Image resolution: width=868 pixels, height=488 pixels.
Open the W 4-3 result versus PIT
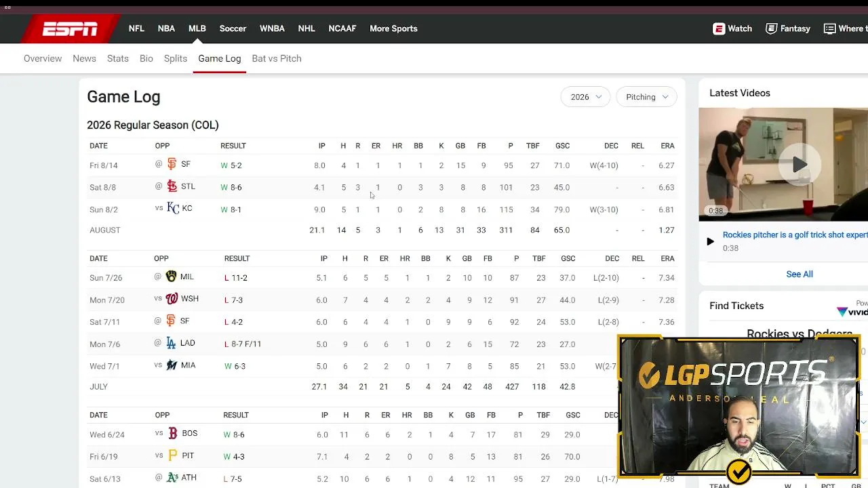click(x=234, y=457)
